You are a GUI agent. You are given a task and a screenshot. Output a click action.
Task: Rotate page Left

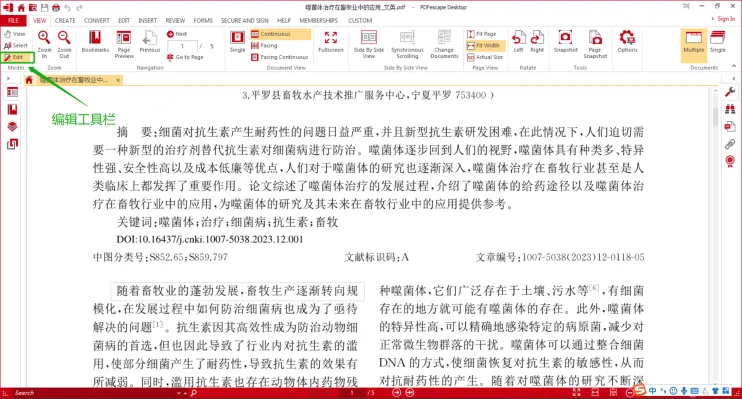pos(518,42)
